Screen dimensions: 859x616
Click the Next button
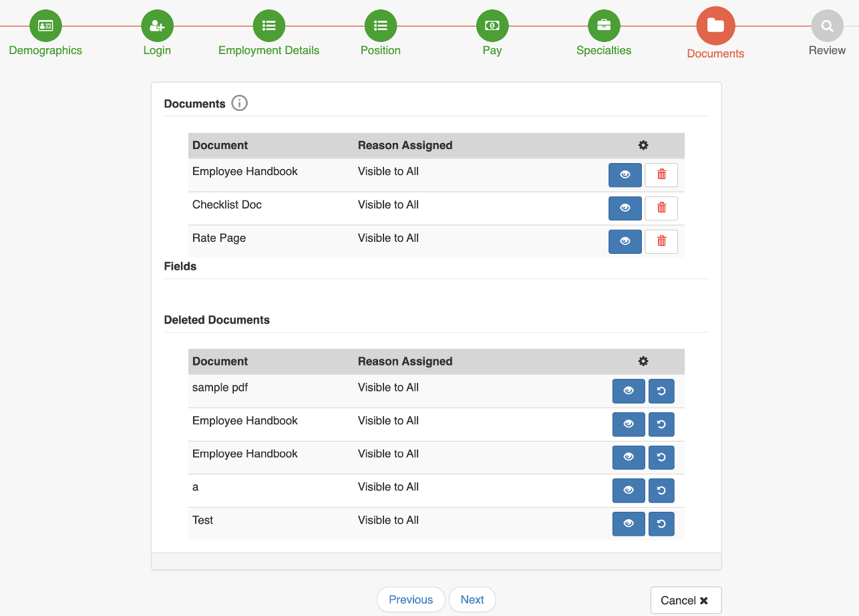pyautogui.click(x=472, y=599)
